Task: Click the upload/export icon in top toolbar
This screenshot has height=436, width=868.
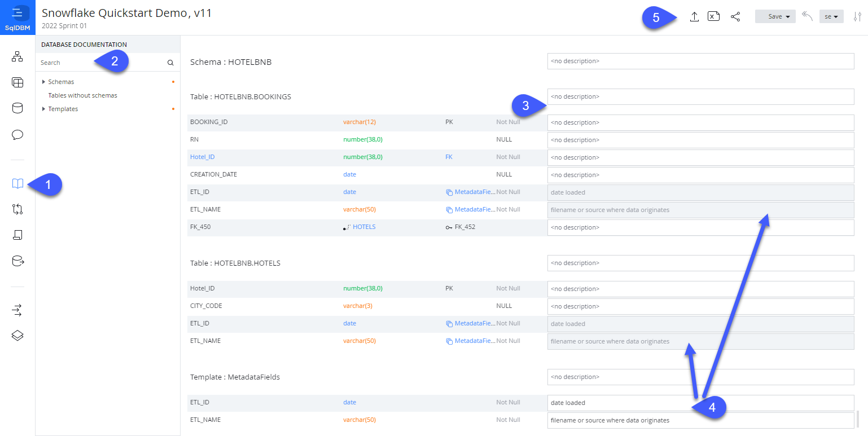Action: tap(694, 17)
